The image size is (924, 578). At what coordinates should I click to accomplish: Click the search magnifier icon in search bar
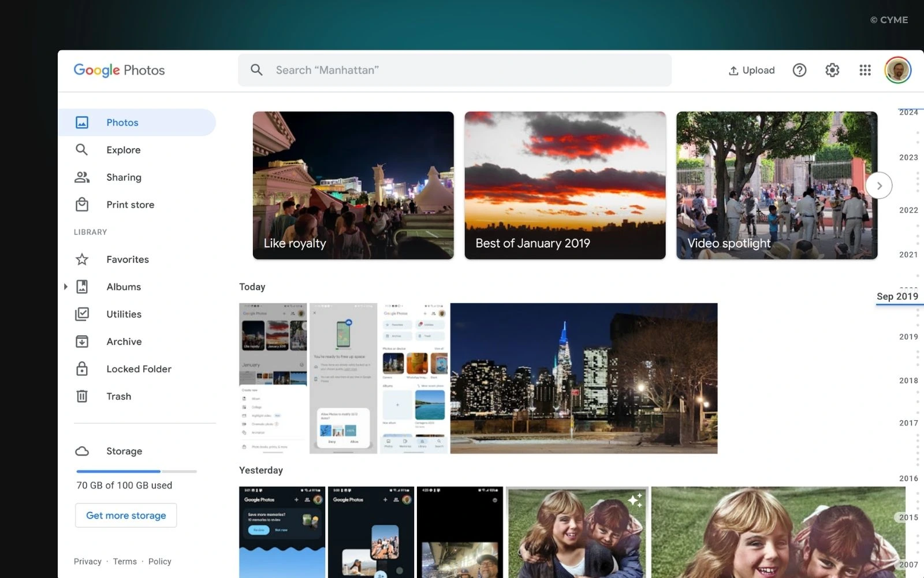[x=256, y=70]
